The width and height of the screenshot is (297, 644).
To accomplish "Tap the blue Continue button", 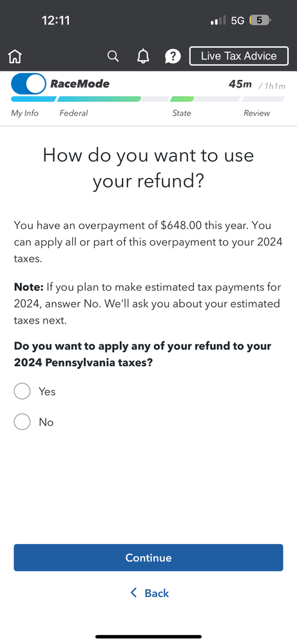I will (x=148, y=558).
